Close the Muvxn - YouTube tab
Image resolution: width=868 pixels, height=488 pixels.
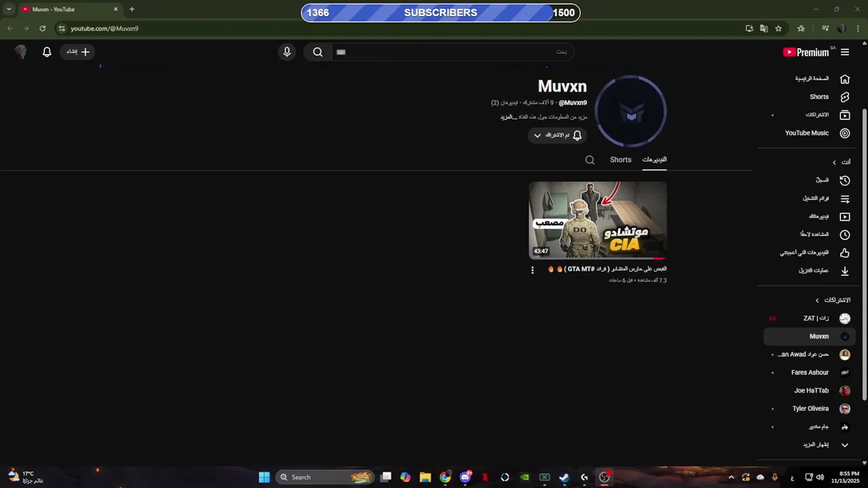(x=115, y=9)
